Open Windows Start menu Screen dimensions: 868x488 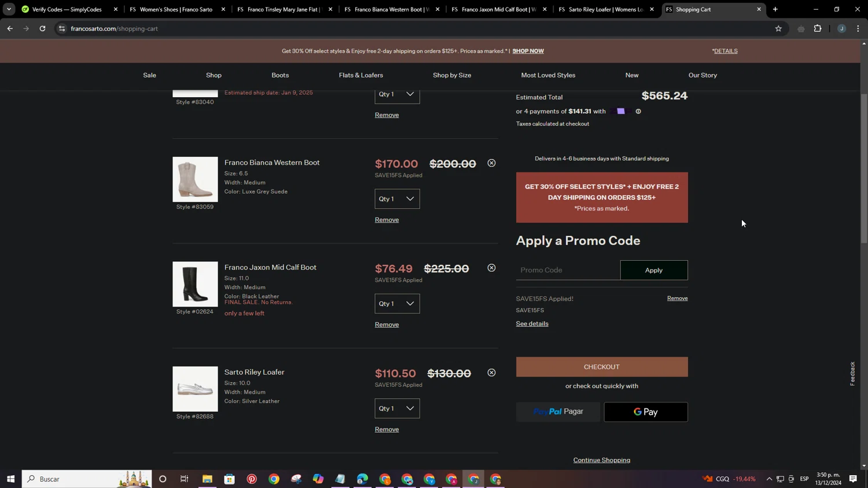(x=10, y=479)
